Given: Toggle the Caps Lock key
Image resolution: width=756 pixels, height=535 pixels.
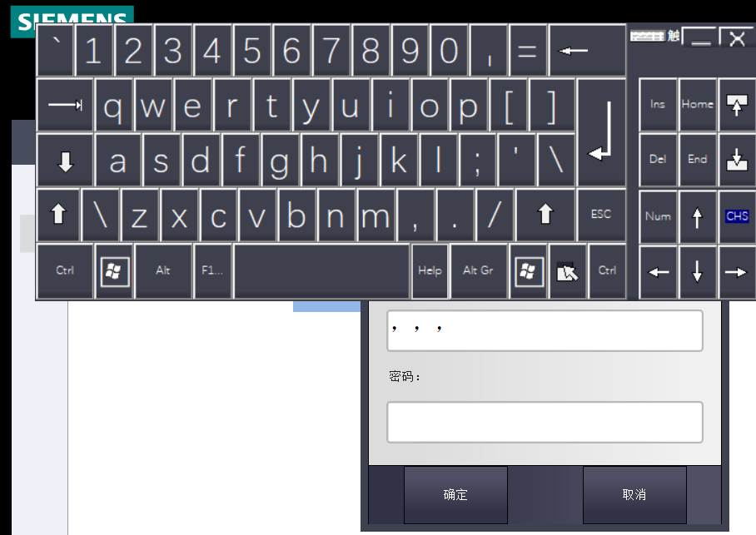Looking at the screenshot, I should point(65,161).
